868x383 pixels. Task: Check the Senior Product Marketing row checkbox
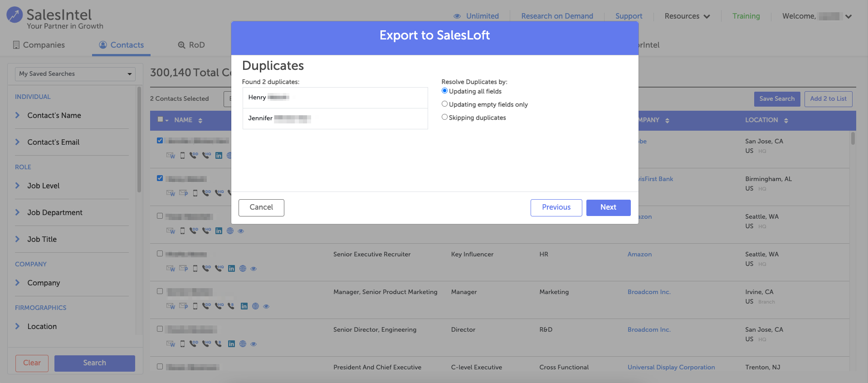(x=160, y=291)
